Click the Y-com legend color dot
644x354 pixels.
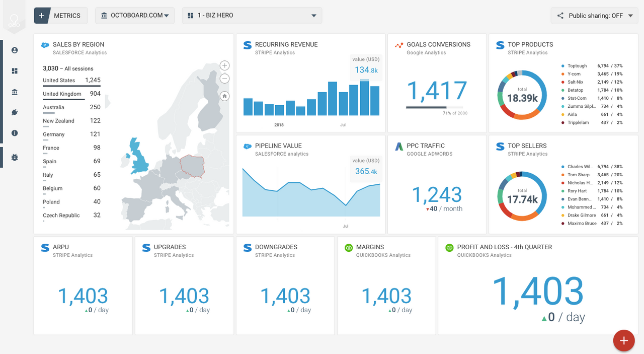pyautogui.click(x=562, y=74)
